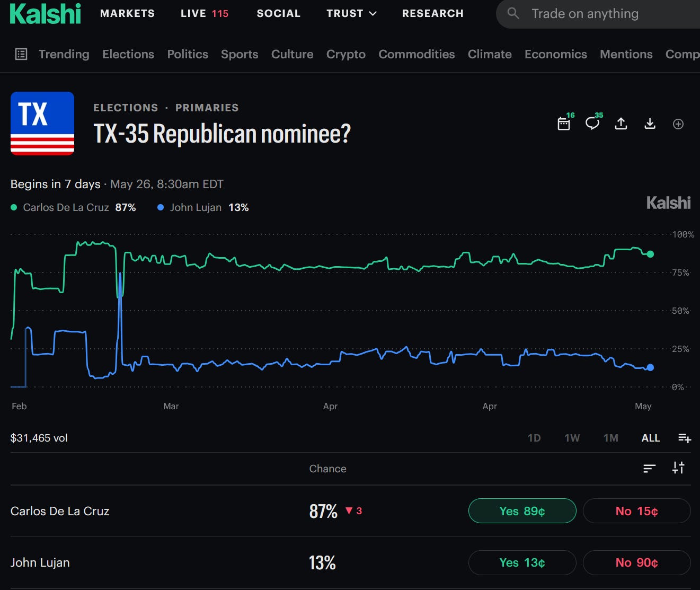Image resolution: width=700 pixels, height=590 pixels.
Task: Select the 1W chart range
Action: [x=572, y=438]
